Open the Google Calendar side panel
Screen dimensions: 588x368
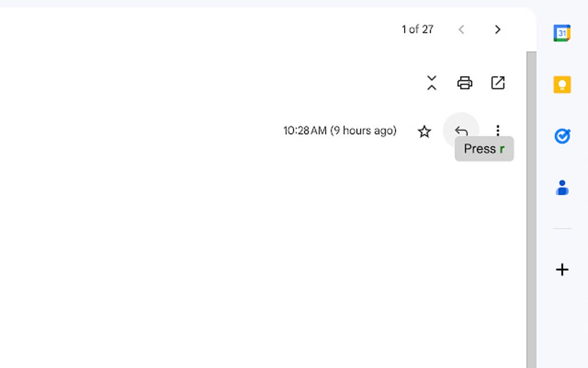click(x=561, y=33)
